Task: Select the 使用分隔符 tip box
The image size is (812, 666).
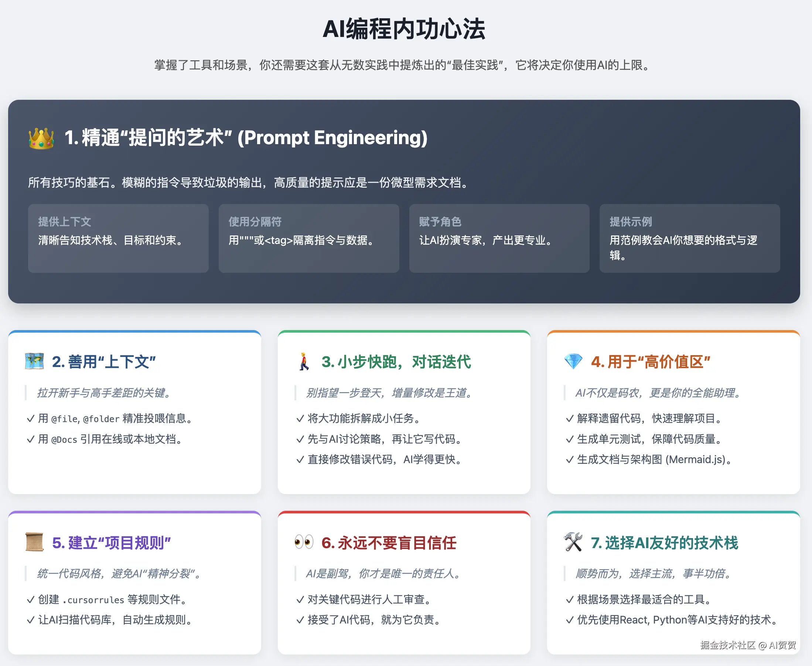Action: pos(308,238)
